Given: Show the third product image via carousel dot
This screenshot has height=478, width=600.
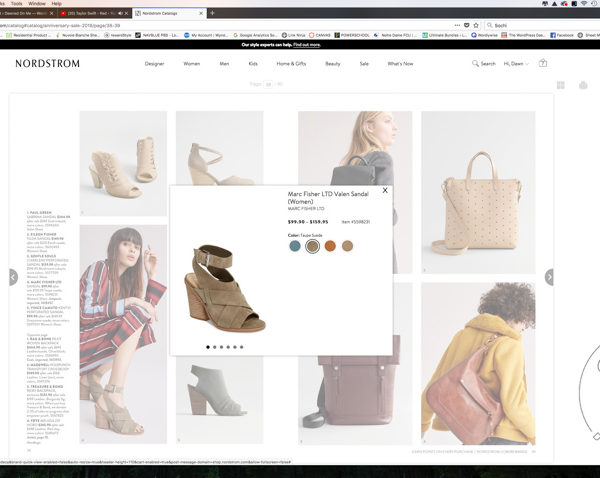Looking at the screenshot, I should tap(222, 347).
